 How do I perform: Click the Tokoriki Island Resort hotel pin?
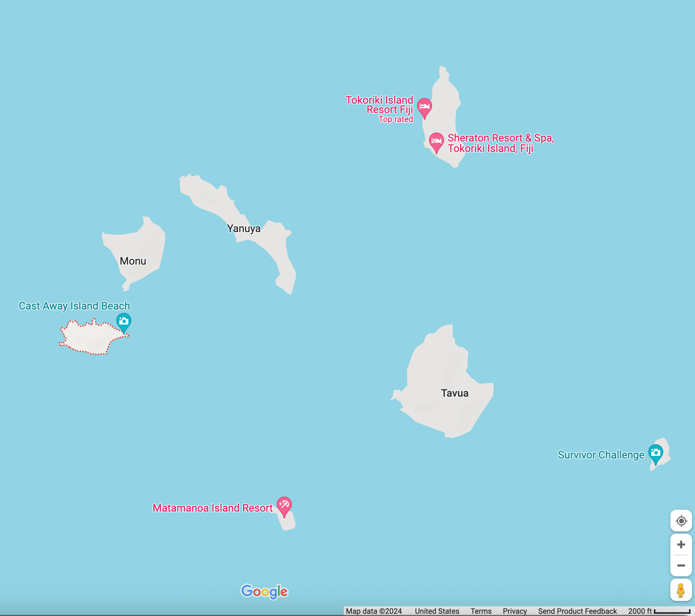point(425,108)
